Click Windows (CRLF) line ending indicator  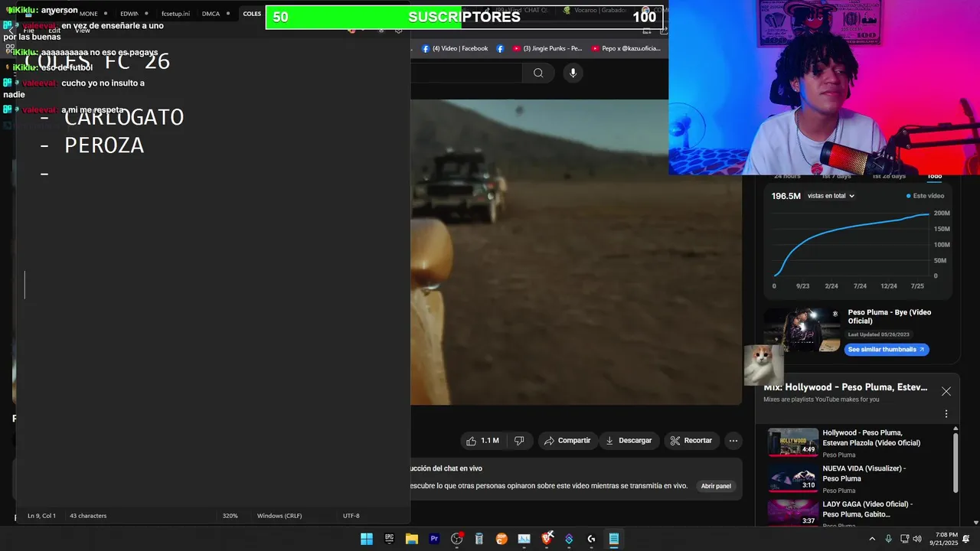click(279, 516)
